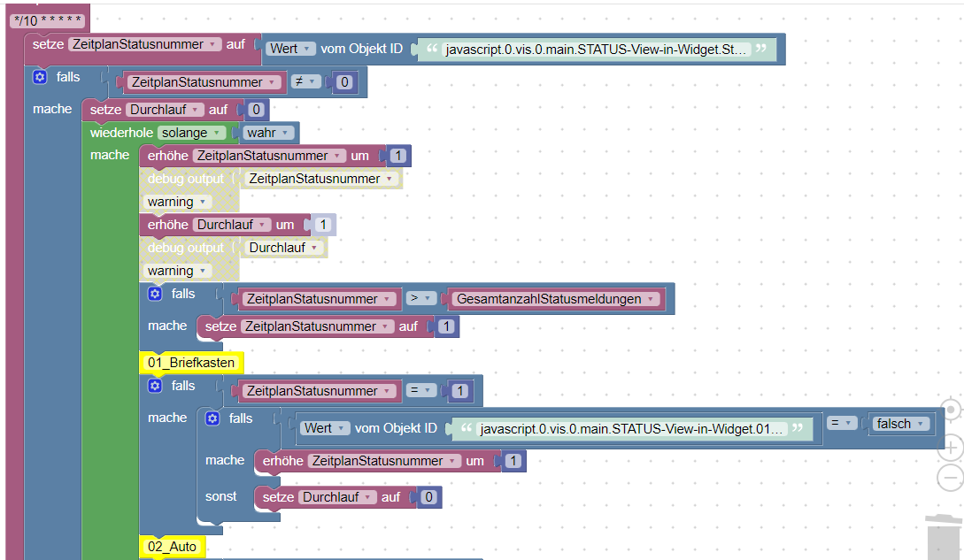
Task: Open 'Wert' dropdown in nested object ID block
Action: [324, 428]
